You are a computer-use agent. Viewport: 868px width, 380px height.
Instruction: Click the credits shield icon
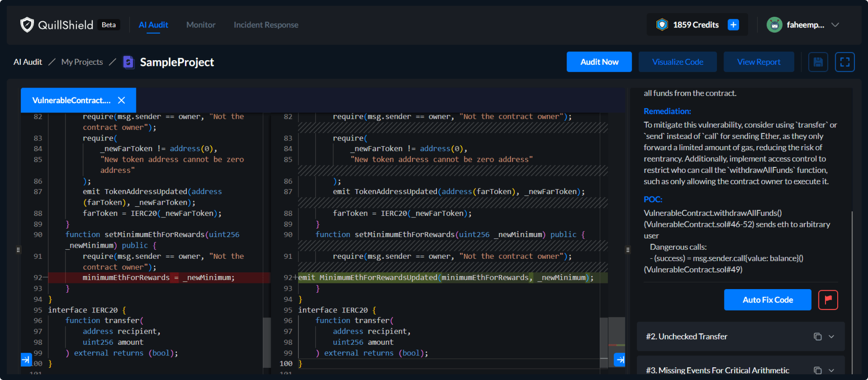pyautogui.click(x=662, y=25)
